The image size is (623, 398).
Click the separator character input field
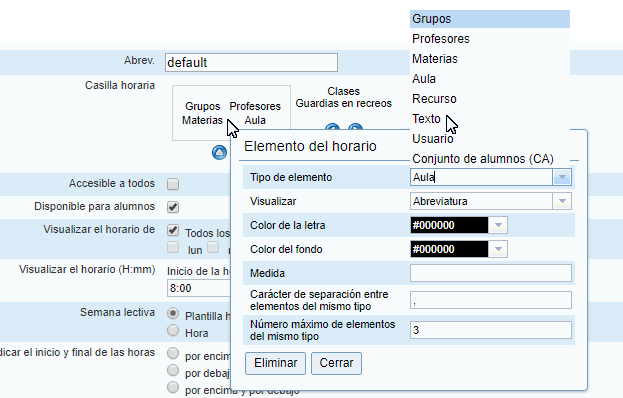coord(491,300)
